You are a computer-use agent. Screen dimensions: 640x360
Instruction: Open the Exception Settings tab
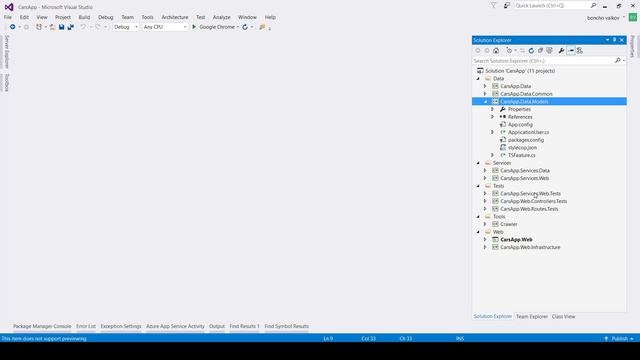[x=121, y=326]
